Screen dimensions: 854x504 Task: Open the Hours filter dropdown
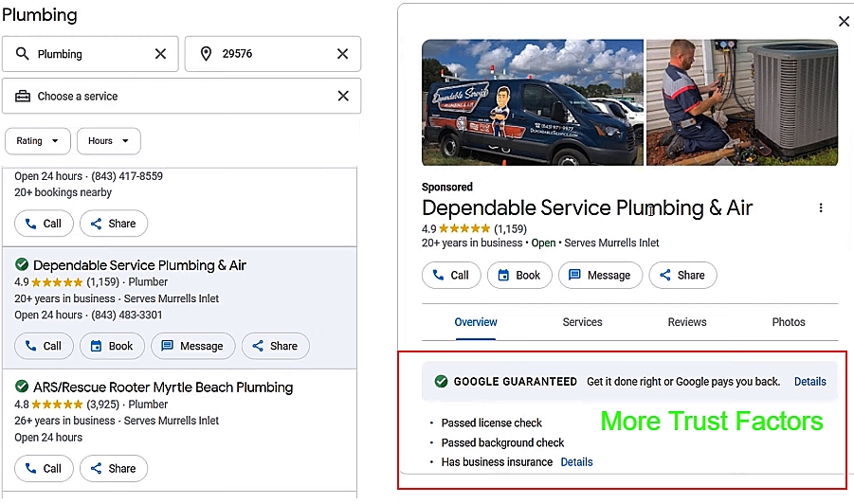pyautogui.click(x=109, y=141)
